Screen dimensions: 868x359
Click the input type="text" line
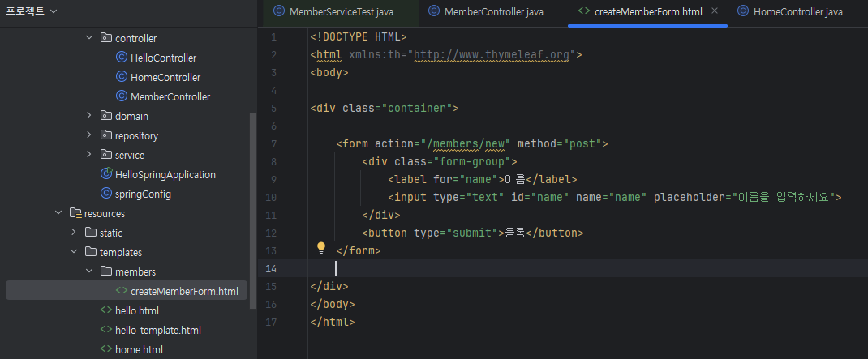pyautogui.click(x=615, y=198)
